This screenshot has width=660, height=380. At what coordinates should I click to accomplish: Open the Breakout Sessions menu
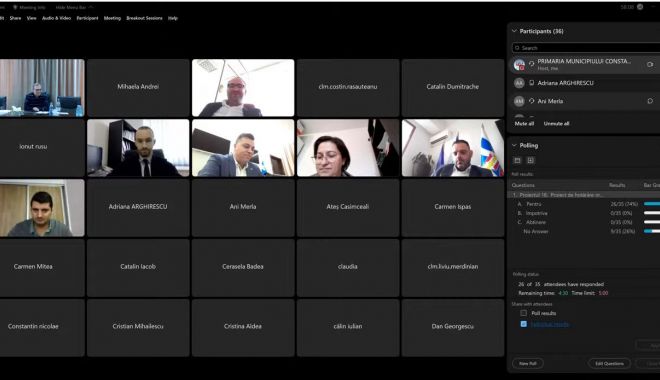pos(144,18)
